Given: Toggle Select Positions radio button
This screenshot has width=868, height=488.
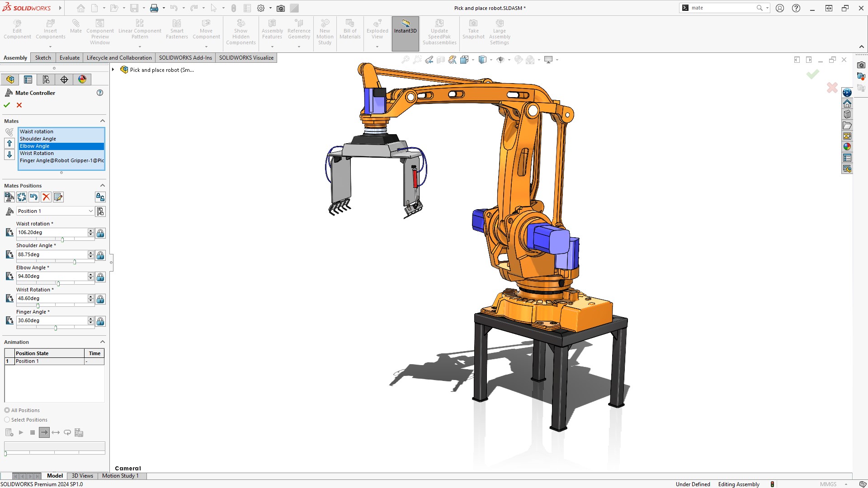Looking at the screenshot, I should 7,419.
